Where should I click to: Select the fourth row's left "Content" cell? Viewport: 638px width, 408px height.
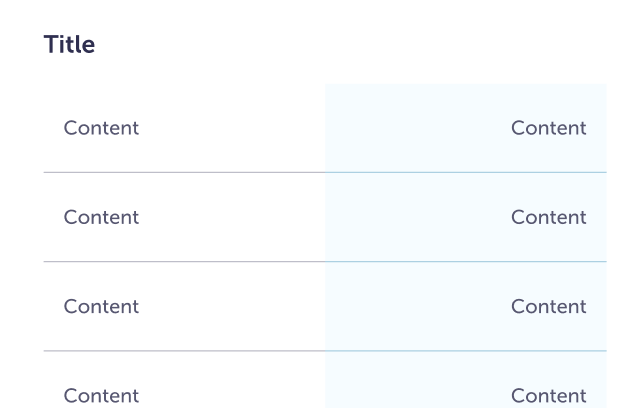(x=101, y=395)
